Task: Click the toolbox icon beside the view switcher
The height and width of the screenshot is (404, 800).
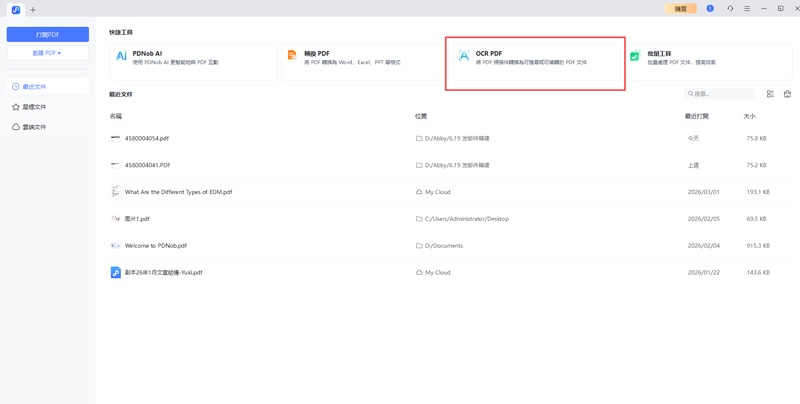Action: 787,94
